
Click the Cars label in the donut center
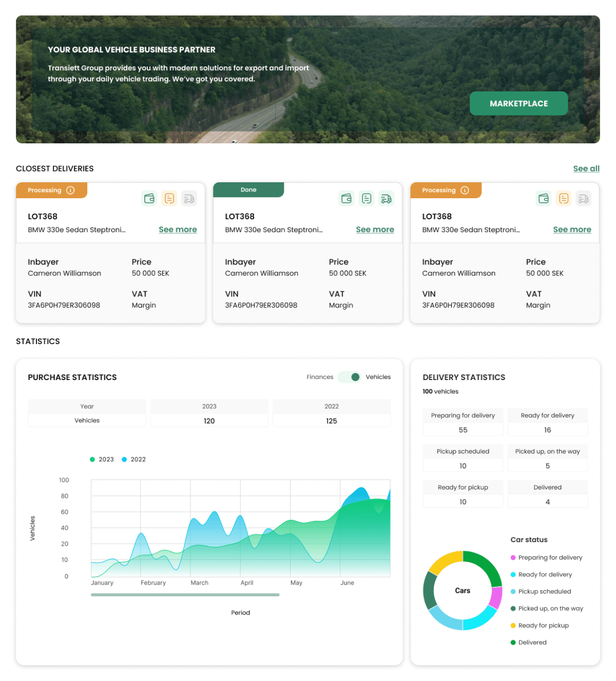click(x=463, y=591)
